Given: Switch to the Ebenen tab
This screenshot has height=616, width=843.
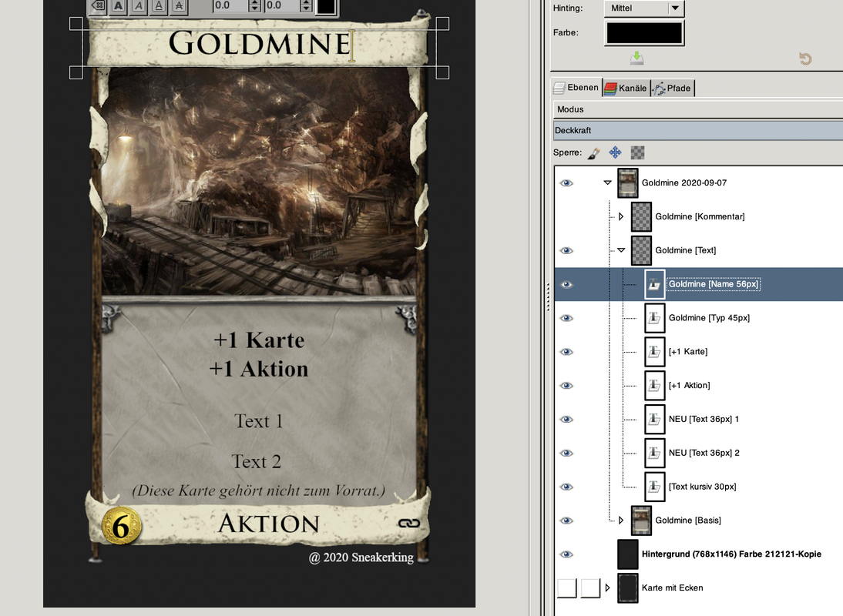Looking at the screenshot, I should [x=576, y=88].
